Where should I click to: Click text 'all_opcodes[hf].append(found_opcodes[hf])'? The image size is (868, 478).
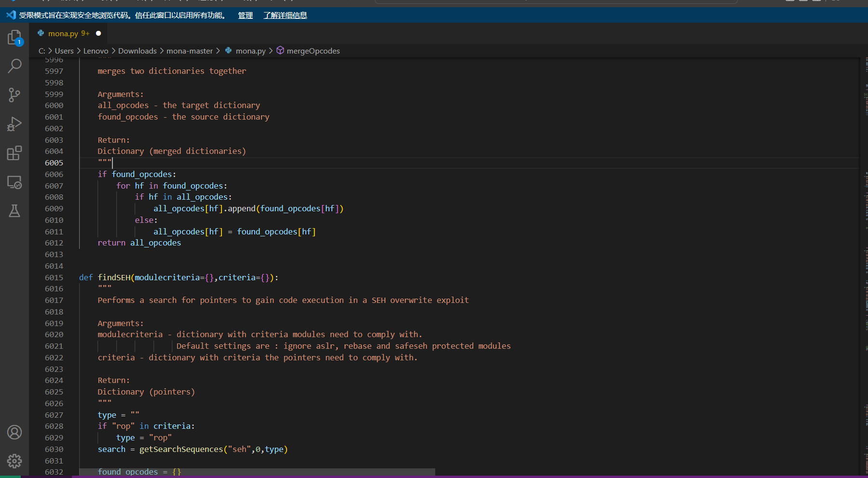pyautogui.click(x=248, y=208)
